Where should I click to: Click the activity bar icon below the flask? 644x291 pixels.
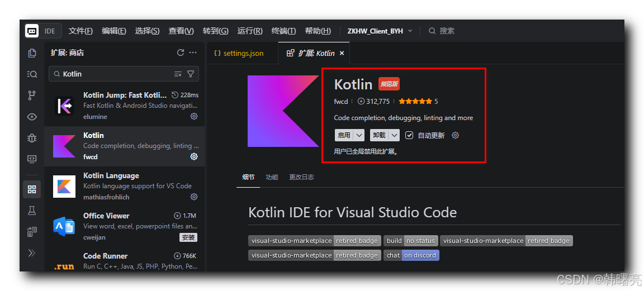point(32,232)
